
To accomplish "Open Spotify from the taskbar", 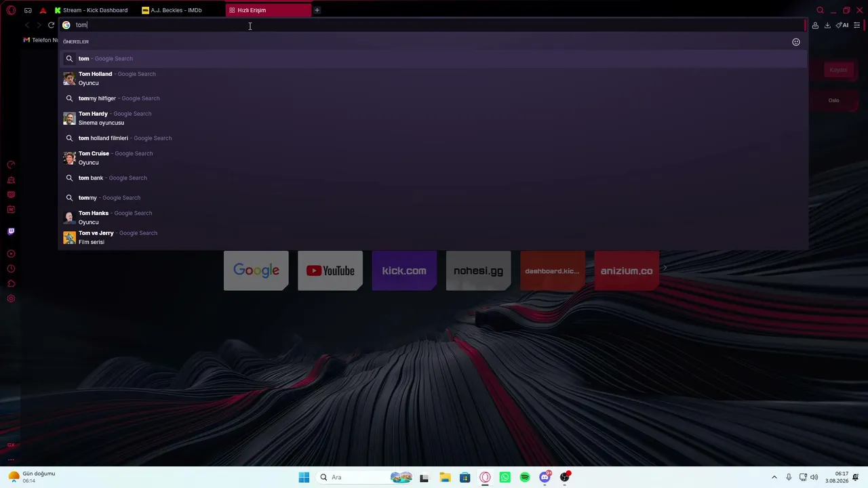I will [525, 477].
